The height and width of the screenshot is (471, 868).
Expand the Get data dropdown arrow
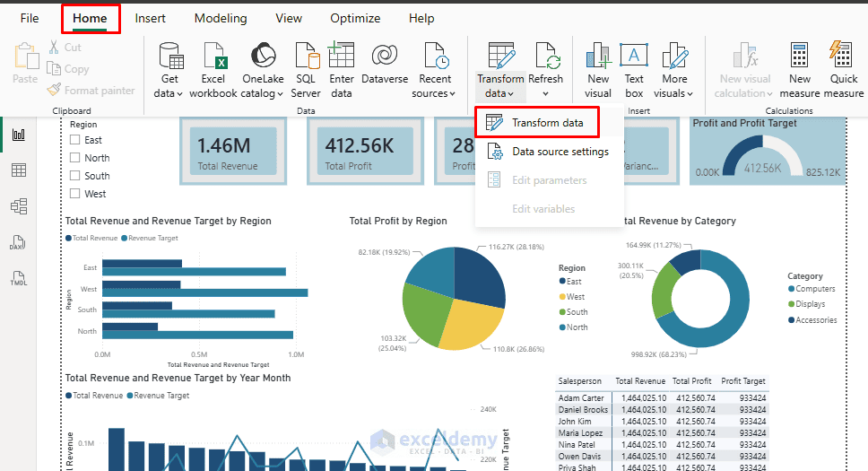(179, 94)
